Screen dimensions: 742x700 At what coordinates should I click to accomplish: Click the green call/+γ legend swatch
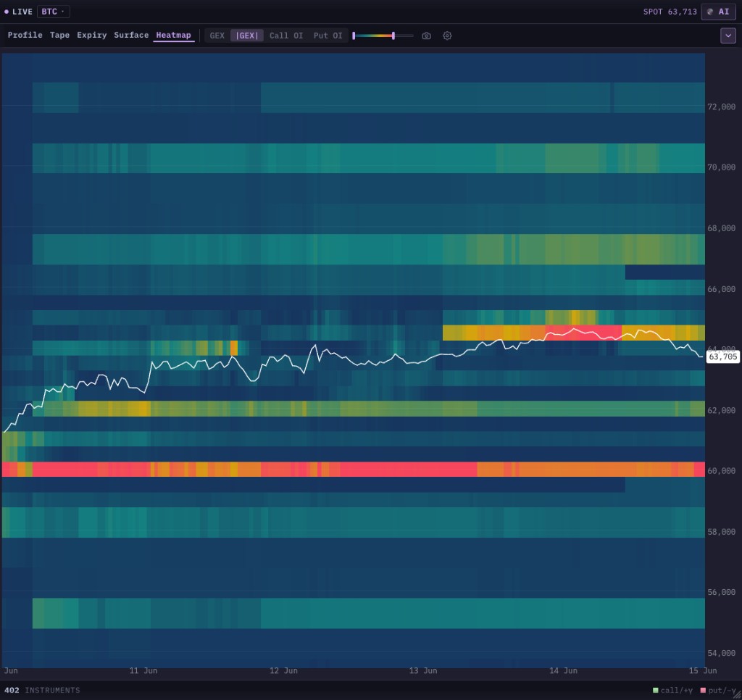pos(655,691)
